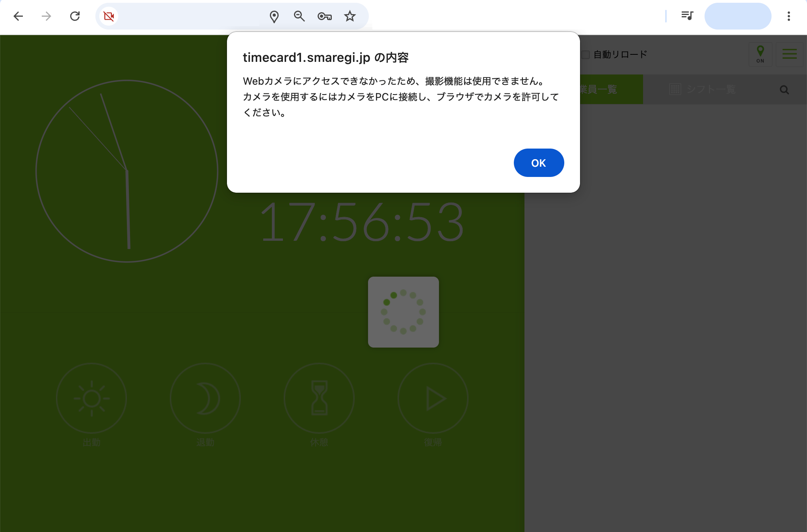Viewport: 807px width, 532px height.
Task: Click the webcam access error message text
Action: click(x=401, y=97)
